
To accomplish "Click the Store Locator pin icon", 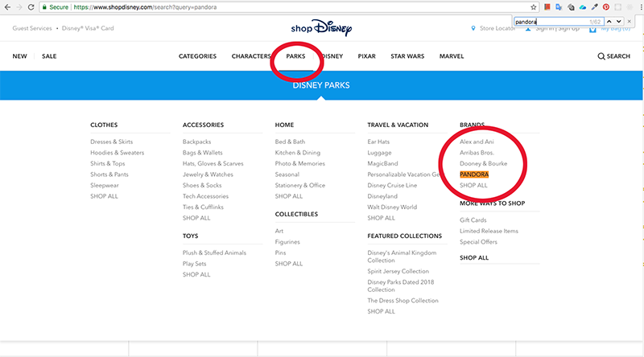I will (473, 28).
